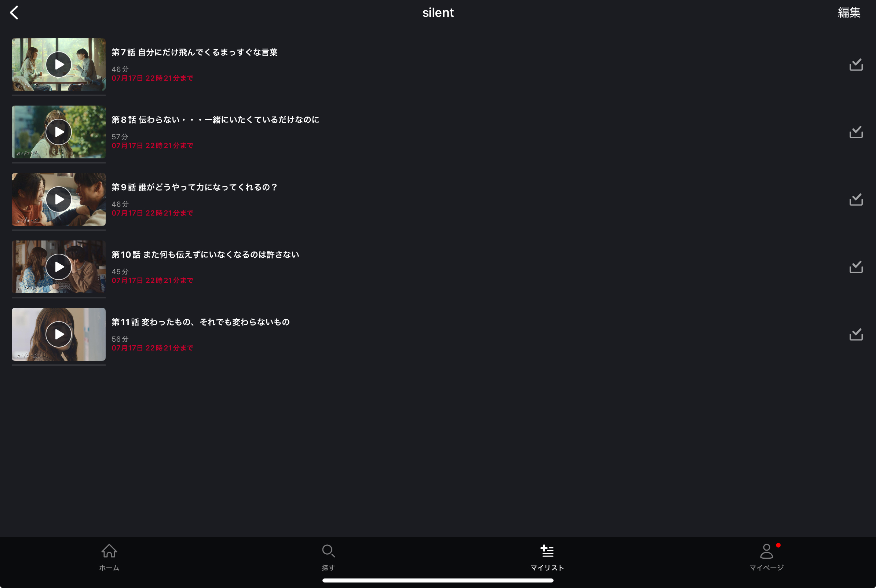Open title 第11話 変わったもの、それでも変わらないもの
This screenshot has height=588, width=876.
click(201, 322)
